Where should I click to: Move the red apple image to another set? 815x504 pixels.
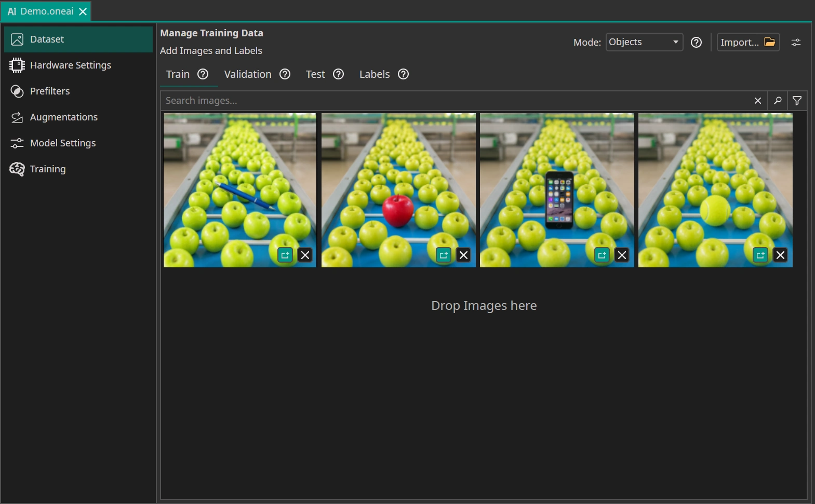(x=444, y=255)
